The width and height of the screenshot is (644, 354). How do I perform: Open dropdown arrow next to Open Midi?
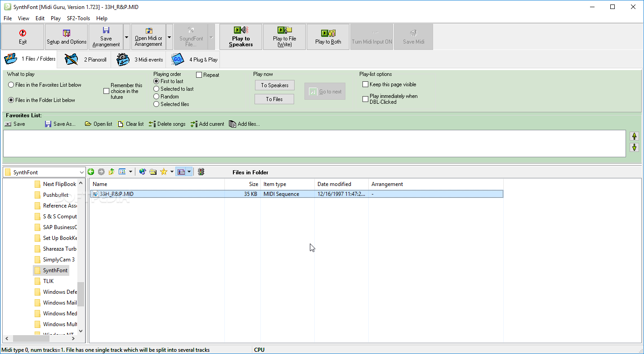click(x=169, y=37)
